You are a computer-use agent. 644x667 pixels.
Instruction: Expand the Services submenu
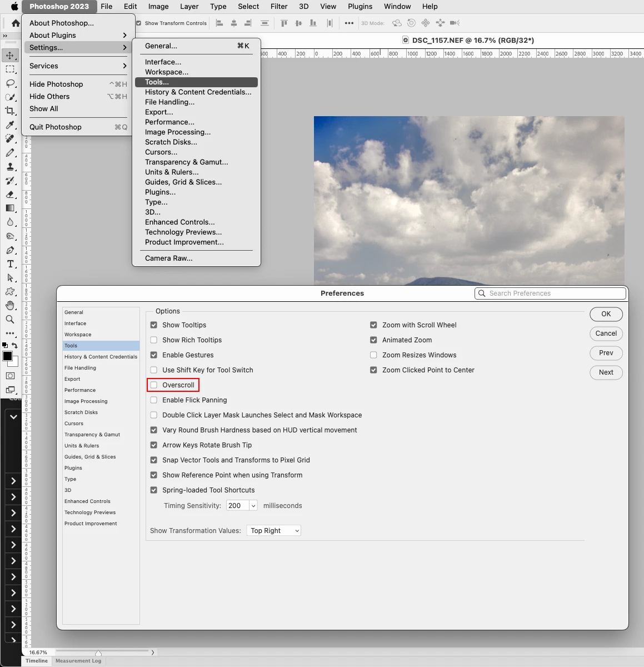coord(77,66)
